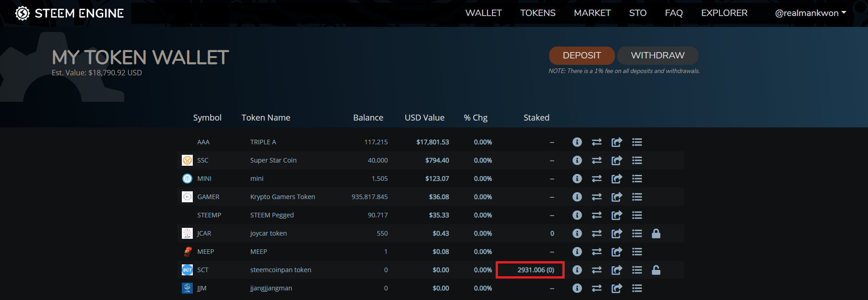Open info for the GAMER token
Screen dimensions: 868x300
(577, 197)
